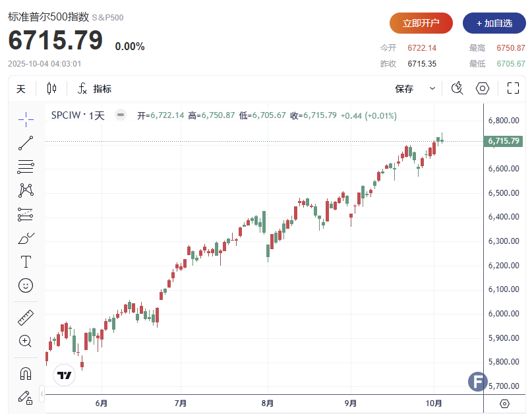Toggle lock all drawing tools
The image size is (532, 414).
click(x=26, y=397)
